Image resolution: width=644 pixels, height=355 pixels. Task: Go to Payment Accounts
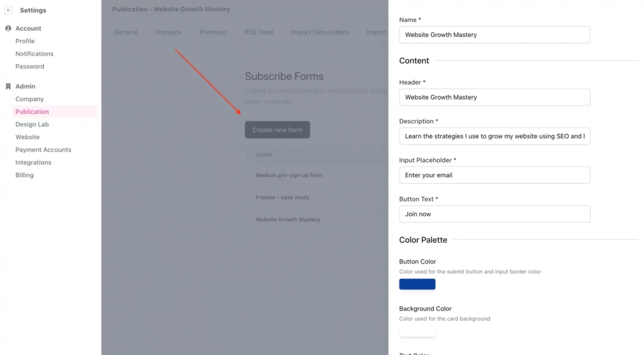coord(43,150)
